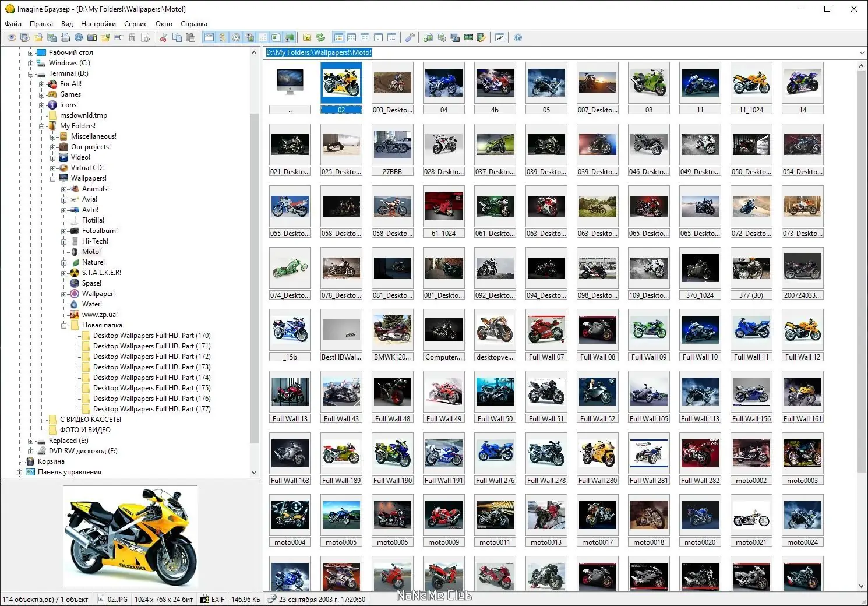868x606 pixels.
Task: Click the rename toolbar icon
Action: click(x=118, y=37)
